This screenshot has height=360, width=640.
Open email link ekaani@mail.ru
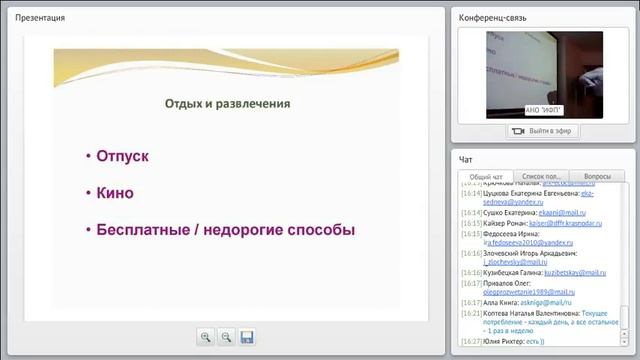click(562, 213)
